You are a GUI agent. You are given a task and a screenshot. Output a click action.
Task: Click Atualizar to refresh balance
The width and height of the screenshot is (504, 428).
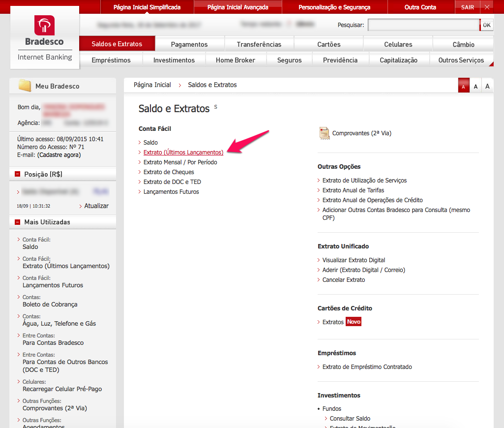tap(96, 206)
